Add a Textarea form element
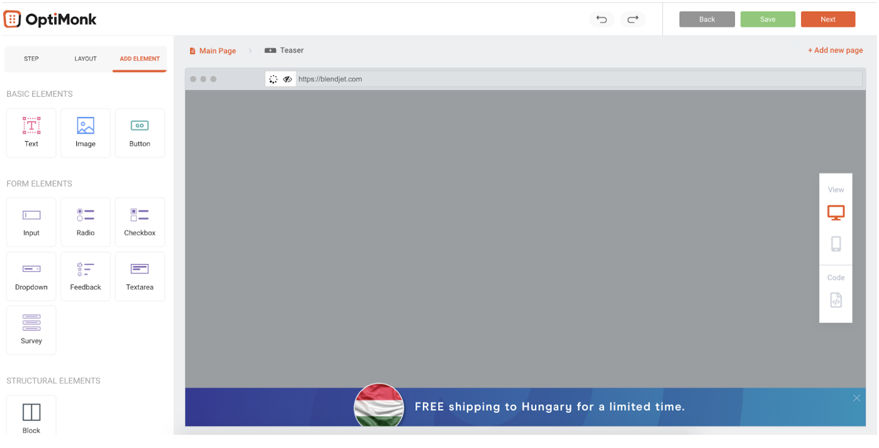Image resolution: width=879 pixels, height=448 pixels. click(140, 276)
